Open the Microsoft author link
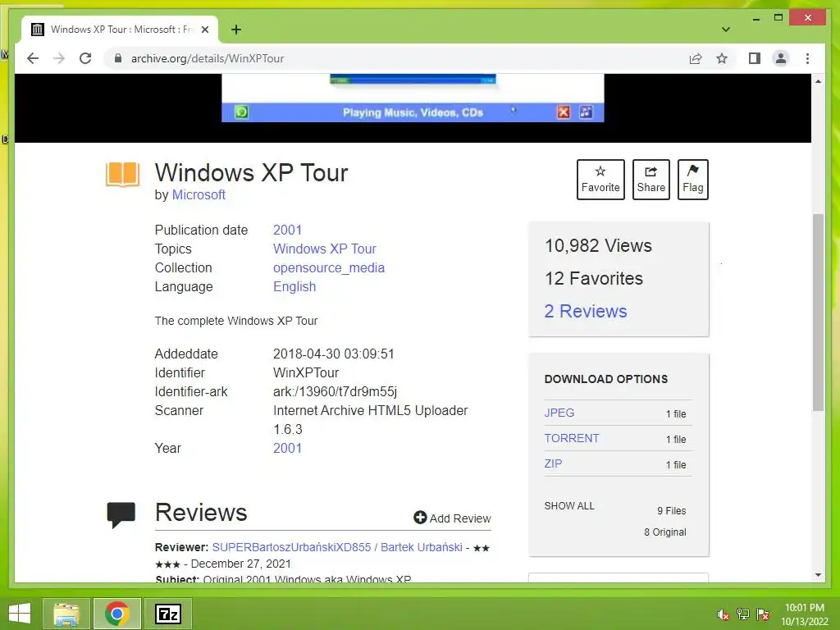This screenshot has height=630, width=840. point(199,195)
